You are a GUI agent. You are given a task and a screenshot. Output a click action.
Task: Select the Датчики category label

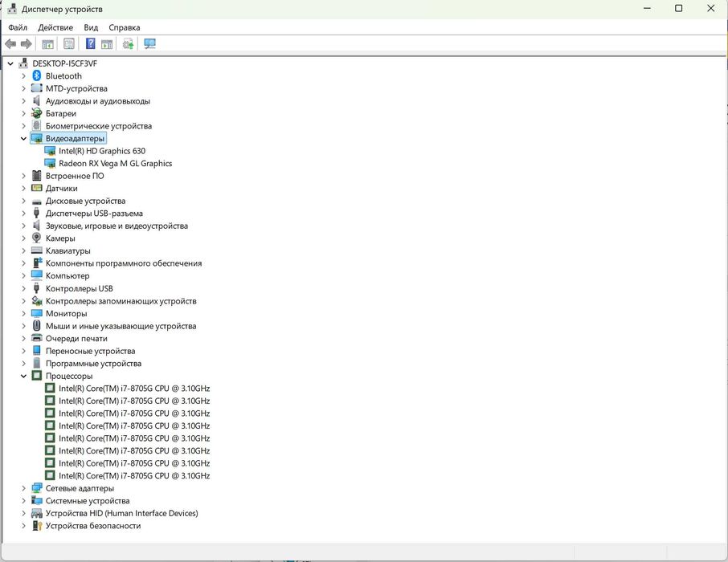pyautogui.click(x=61, y=189)
